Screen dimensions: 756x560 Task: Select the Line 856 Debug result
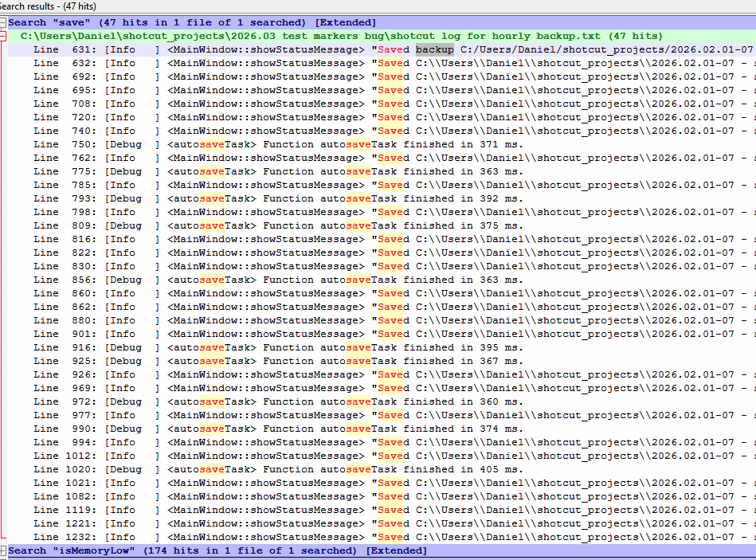coord(319,280)
